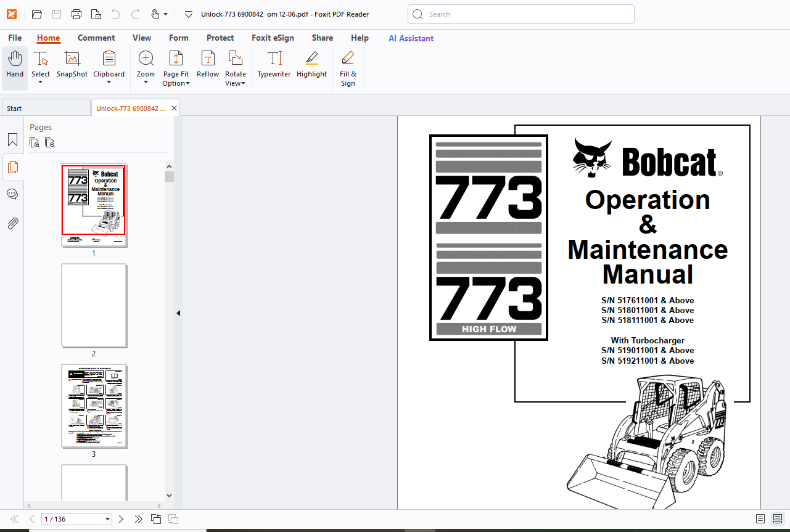Image resolution: width=790 pixels, height=532 pixels.
Task: Click the next view icon in status bar
Action: pos(174,519)
